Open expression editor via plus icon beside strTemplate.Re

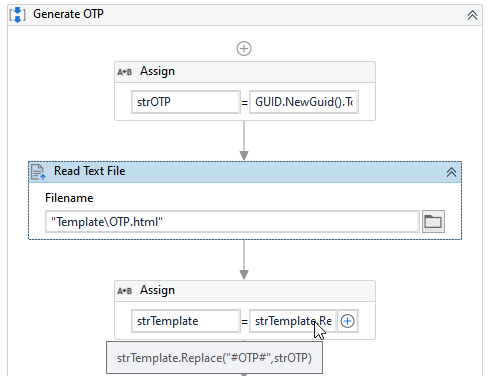click(x=347, y=321)
